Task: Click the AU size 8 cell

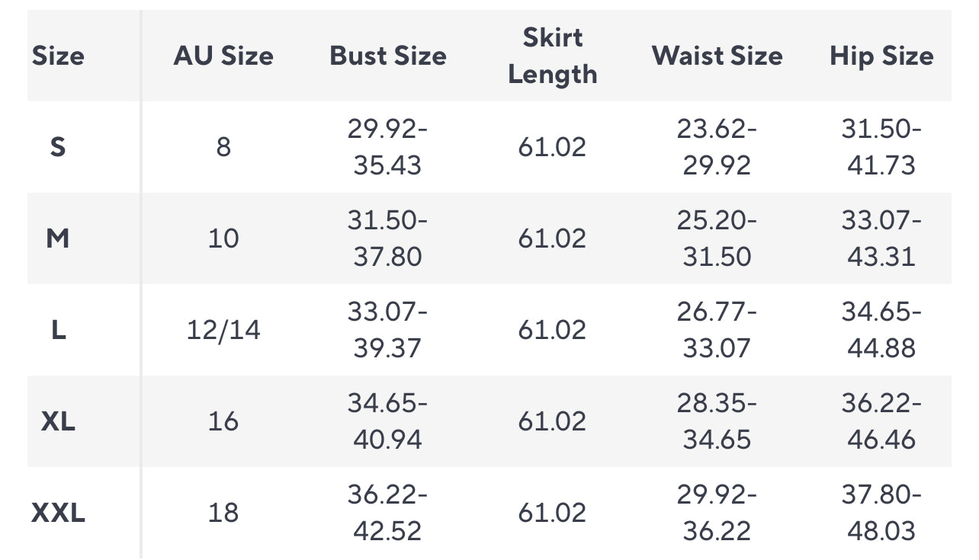Action: [223, 147]
